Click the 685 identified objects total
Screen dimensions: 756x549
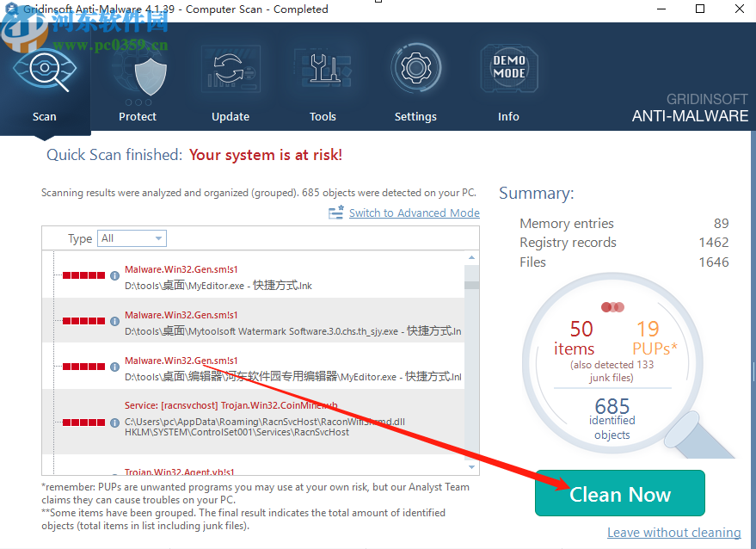tap(612, 406)
